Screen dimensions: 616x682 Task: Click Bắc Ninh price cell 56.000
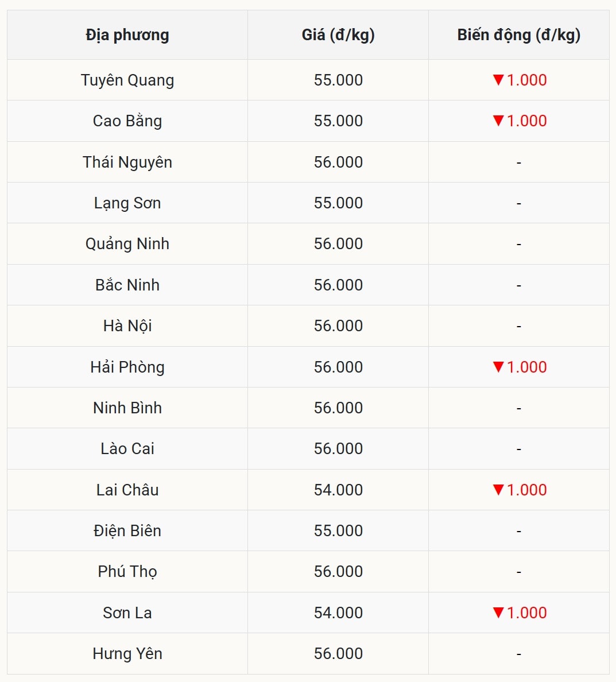(x=338, y=285)
